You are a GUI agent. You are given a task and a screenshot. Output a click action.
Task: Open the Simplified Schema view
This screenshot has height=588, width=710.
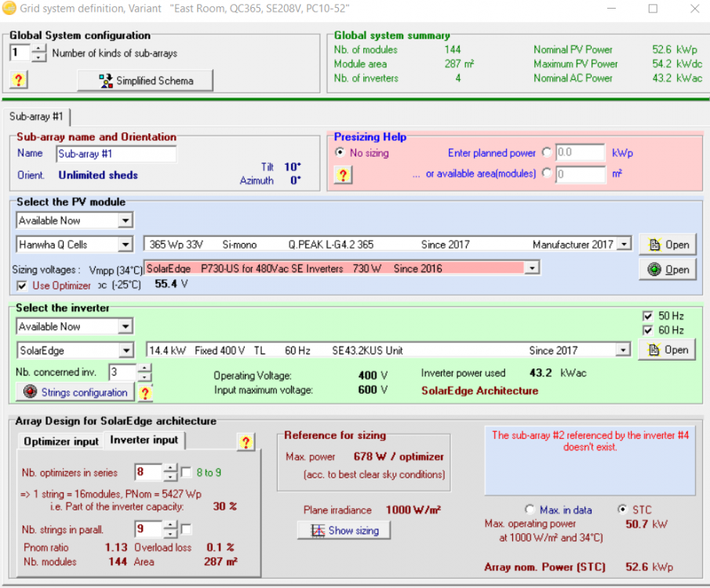tap(145, 81)
